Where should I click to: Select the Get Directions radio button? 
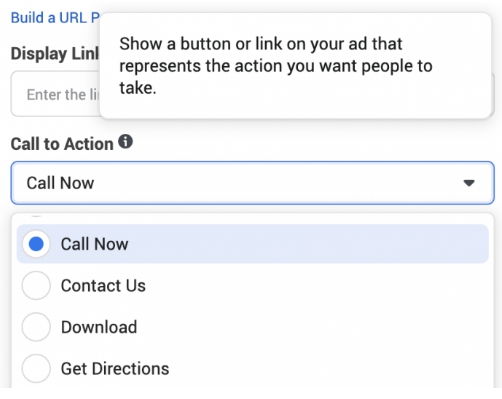click(x=36, y=369)
